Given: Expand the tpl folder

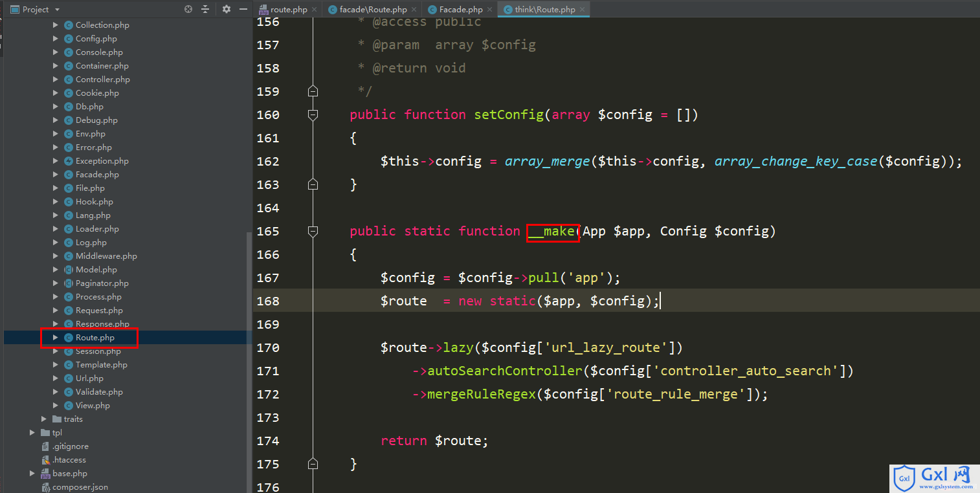Looking at the screenshot, I should tap(32, 433).
